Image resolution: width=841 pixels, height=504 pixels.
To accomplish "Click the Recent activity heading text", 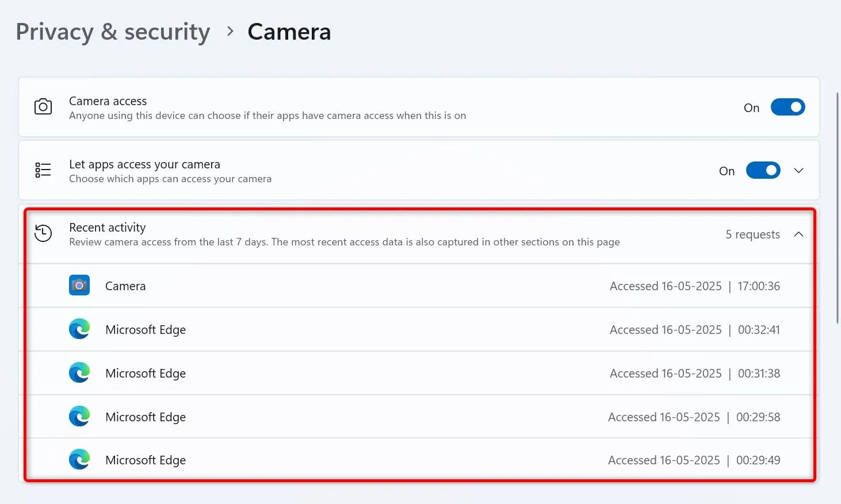I will coord(108,228).
